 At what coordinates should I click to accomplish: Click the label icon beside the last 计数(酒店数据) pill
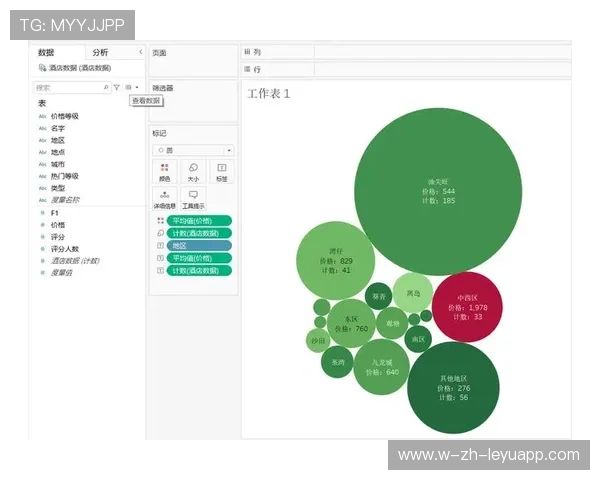pyautogui.click(x=161, y=271)
